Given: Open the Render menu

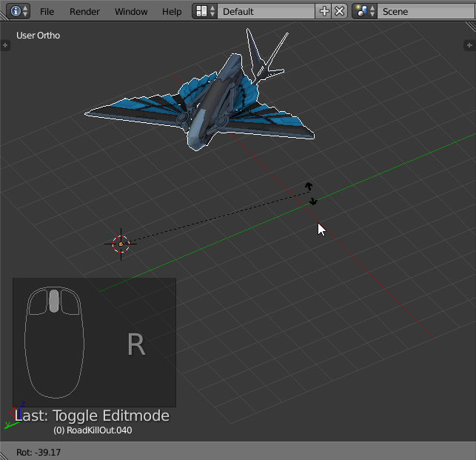Looking at the screenshot, I should click(84, 12).
